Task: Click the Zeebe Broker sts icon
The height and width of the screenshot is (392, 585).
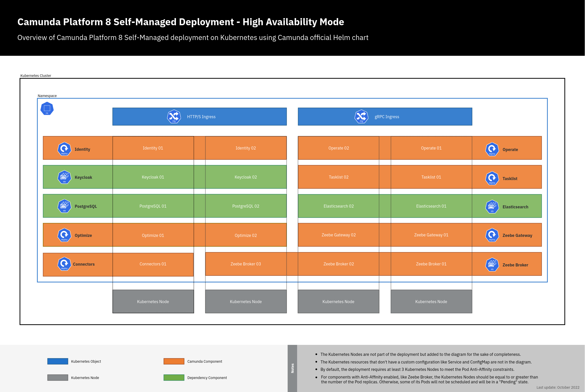Action: coord(492,265)
